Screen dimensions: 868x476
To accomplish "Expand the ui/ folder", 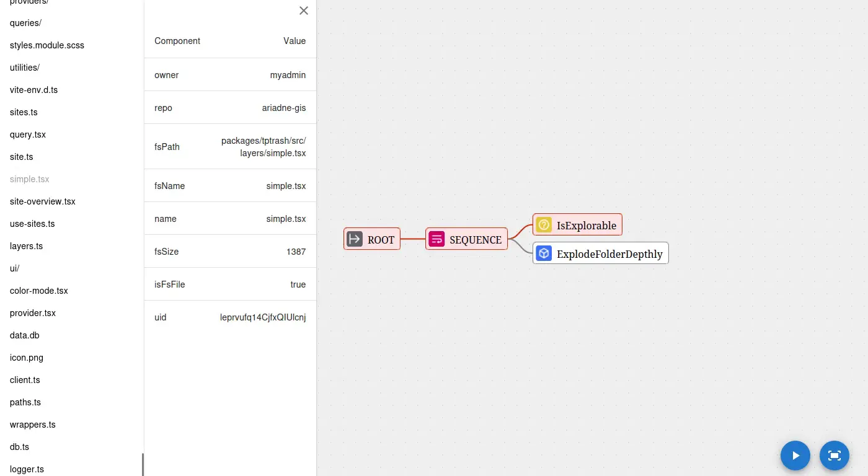I will point(15,268).
